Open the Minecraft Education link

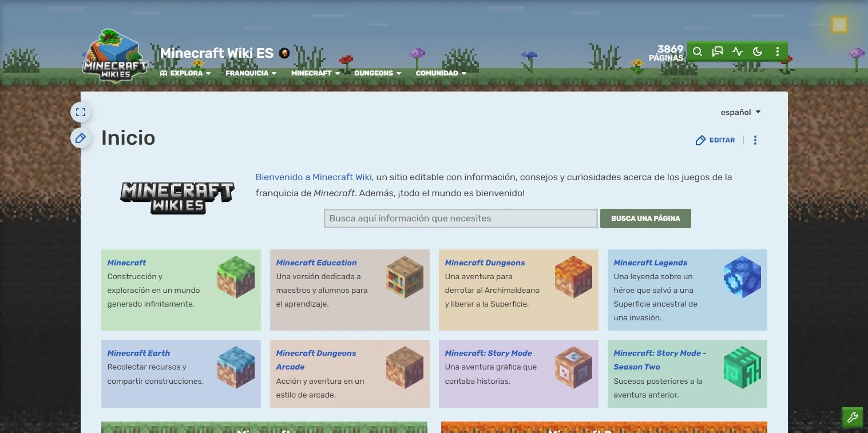pyautogui.click(x=316, y=263)
